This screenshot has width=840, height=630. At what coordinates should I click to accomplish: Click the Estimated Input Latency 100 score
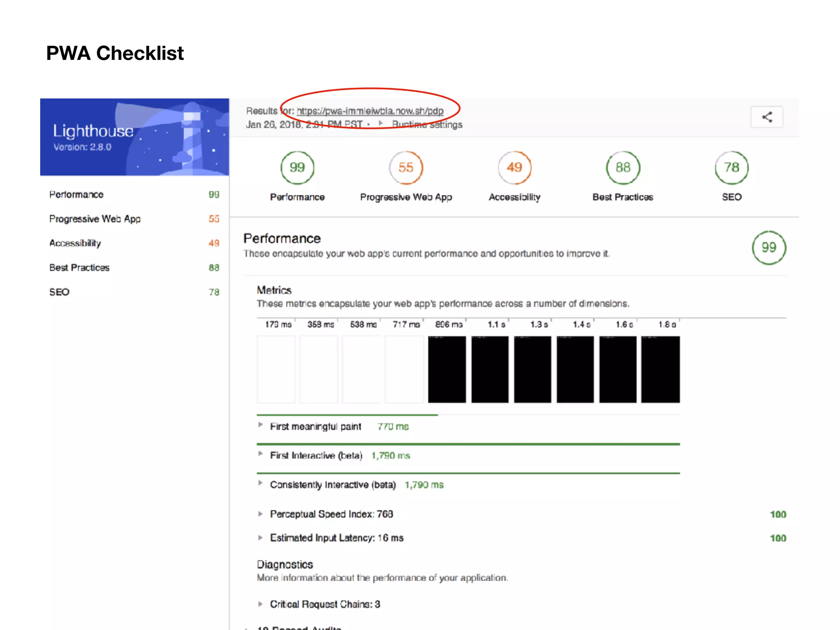778,538
